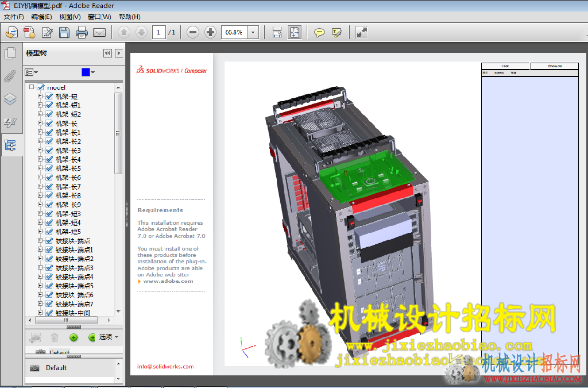Uncheck the 铰接块-中间 checkbox
The width and height of the screenshot is (588, 388).
click(49, 313)
